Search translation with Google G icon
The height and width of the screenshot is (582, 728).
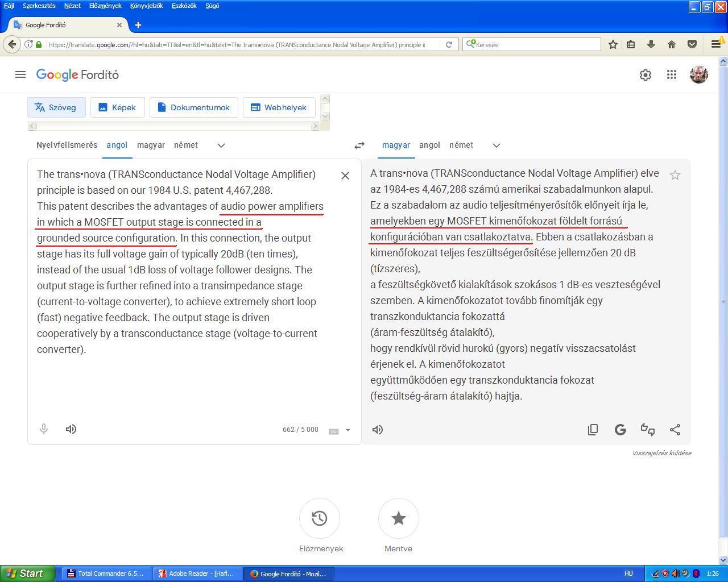coord(621,430)
